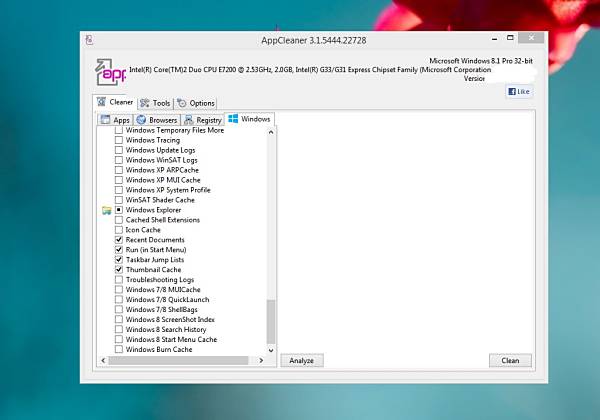Enable the Windows WinSAT Logs checkbox

[119, 160]
